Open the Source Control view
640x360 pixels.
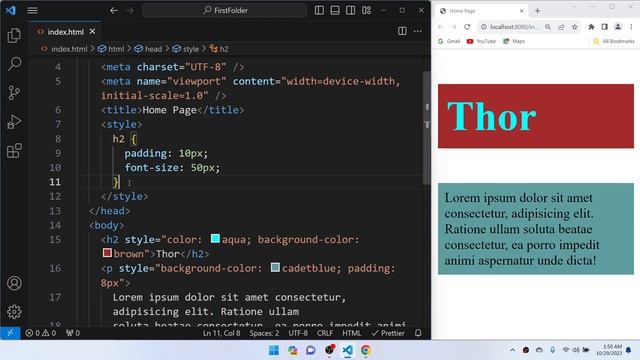click(14, 93)
